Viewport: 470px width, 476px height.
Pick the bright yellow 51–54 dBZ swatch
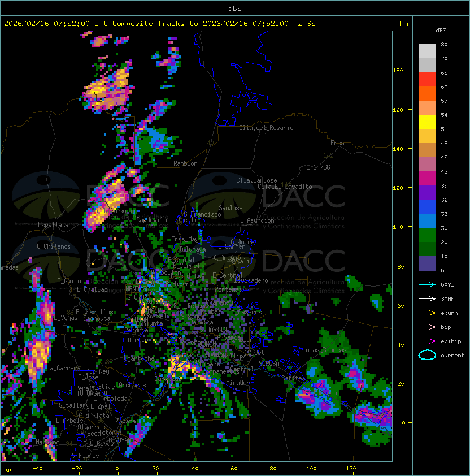[427, 122]
